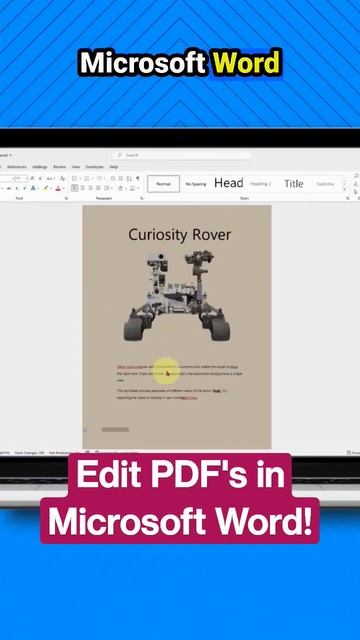The image size is (360, 640).
Task: Open the Help ribbon tab
Action: pyautogui.click(x=114, y=167)
